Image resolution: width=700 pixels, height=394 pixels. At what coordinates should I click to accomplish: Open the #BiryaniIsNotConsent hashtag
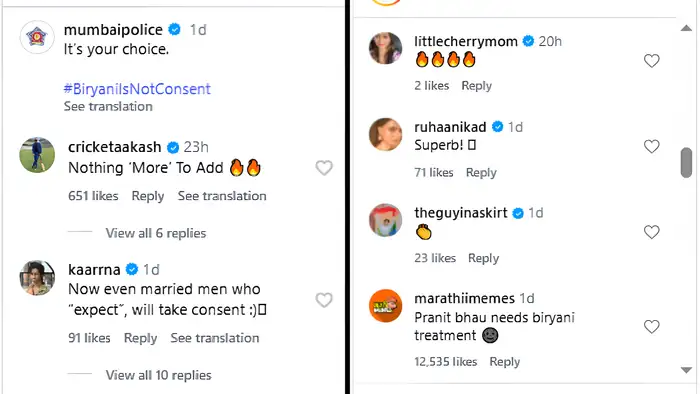click(x=137, y=89)
